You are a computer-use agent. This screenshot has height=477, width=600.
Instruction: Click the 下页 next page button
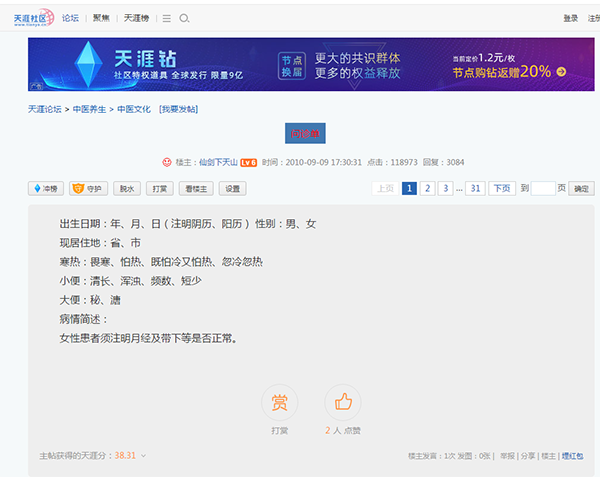pos(502,188)
